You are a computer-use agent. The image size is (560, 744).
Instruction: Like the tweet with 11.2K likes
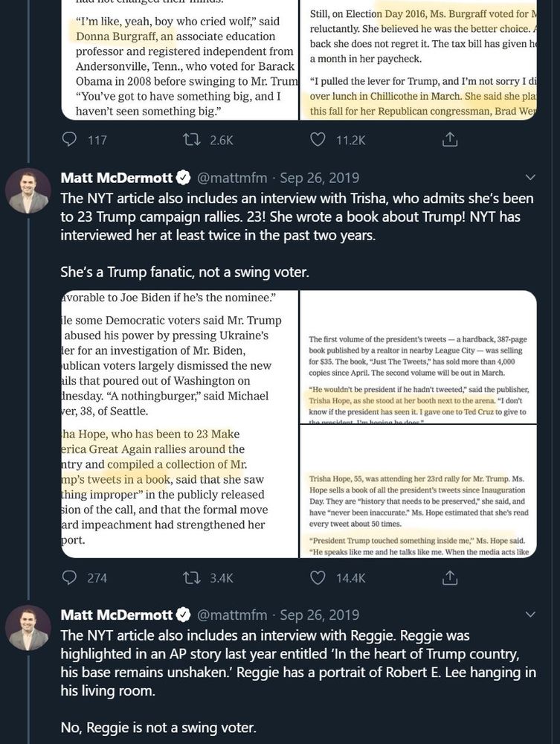[318, 140]
